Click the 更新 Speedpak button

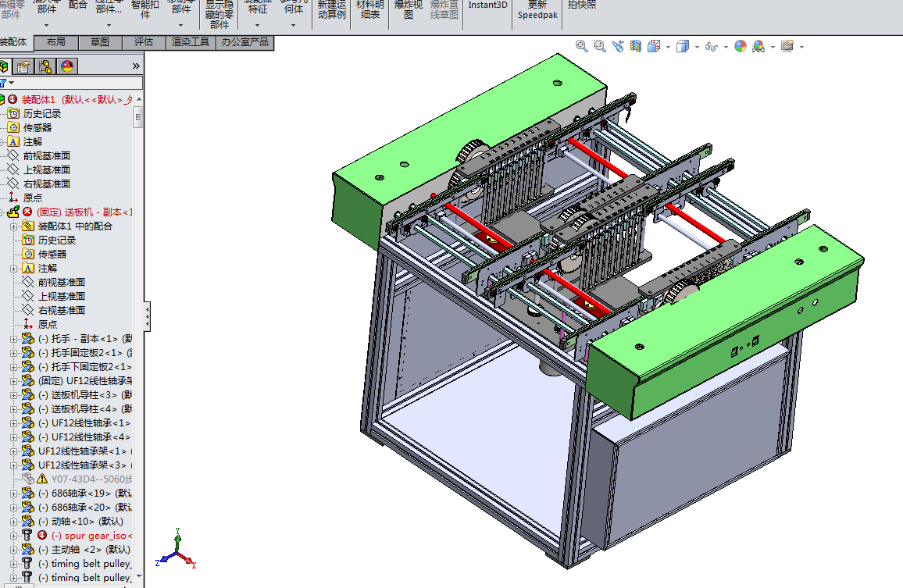(x=537, y=9)
